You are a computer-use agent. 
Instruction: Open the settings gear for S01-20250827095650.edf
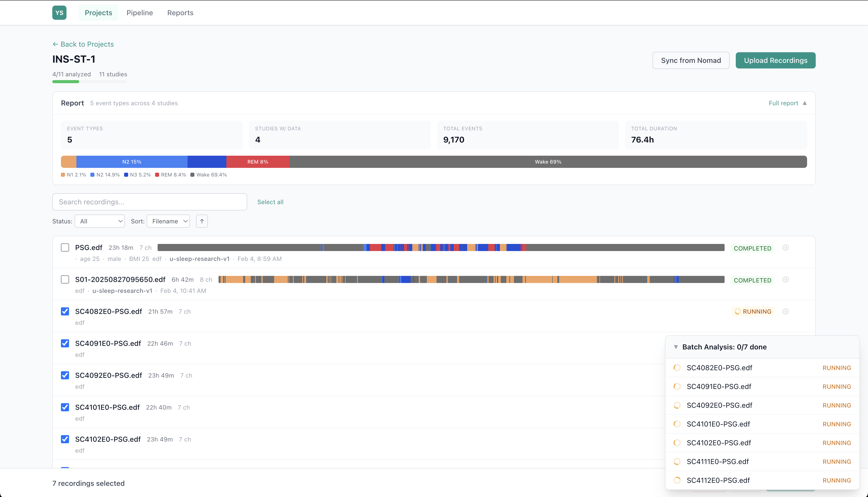(x=786, y=279)
